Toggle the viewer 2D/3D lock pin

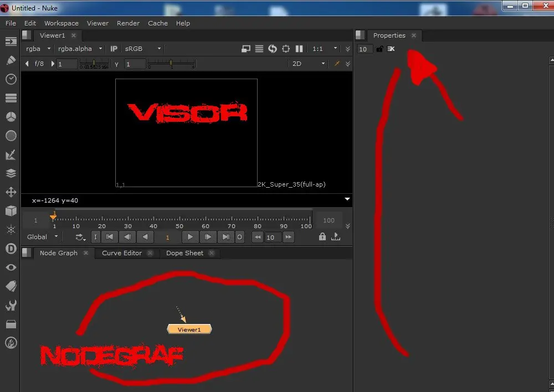pyautogui.click(x=337, y=64)
